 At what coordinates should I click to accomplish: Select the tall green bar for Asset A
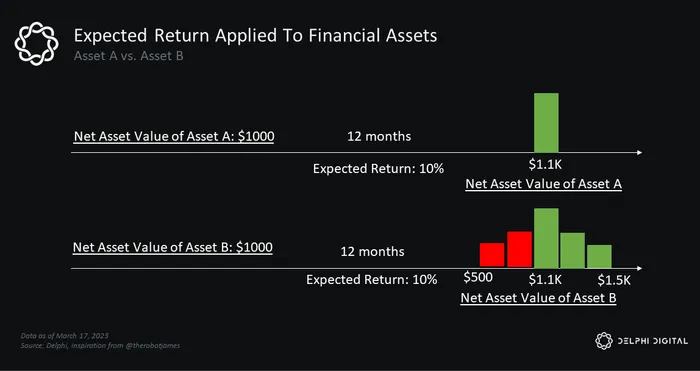[546, 123]
